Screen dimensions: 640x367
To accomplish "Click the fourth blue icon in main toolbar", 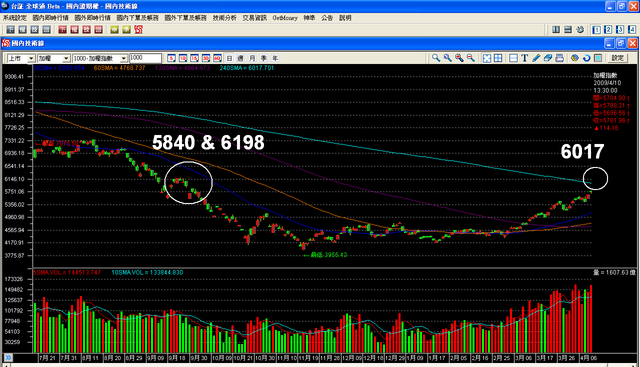I will [x=47, y=29].
